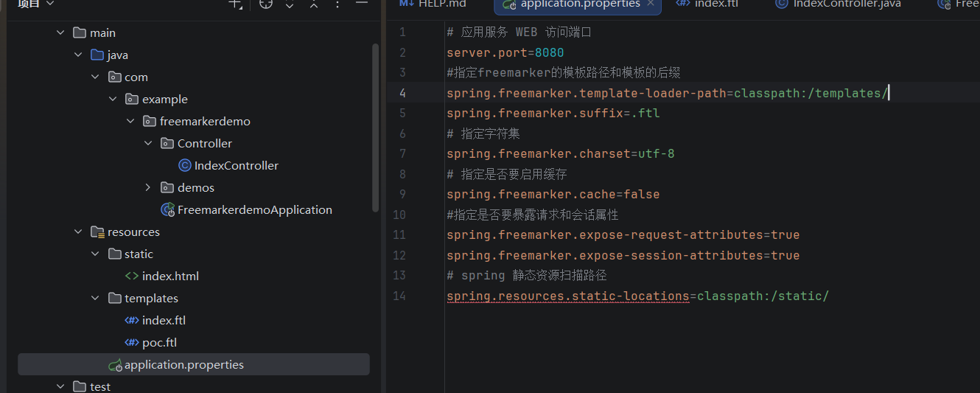Click the folder icon beside main
Viewport: 980px width, 393px height.
point(80,32)
